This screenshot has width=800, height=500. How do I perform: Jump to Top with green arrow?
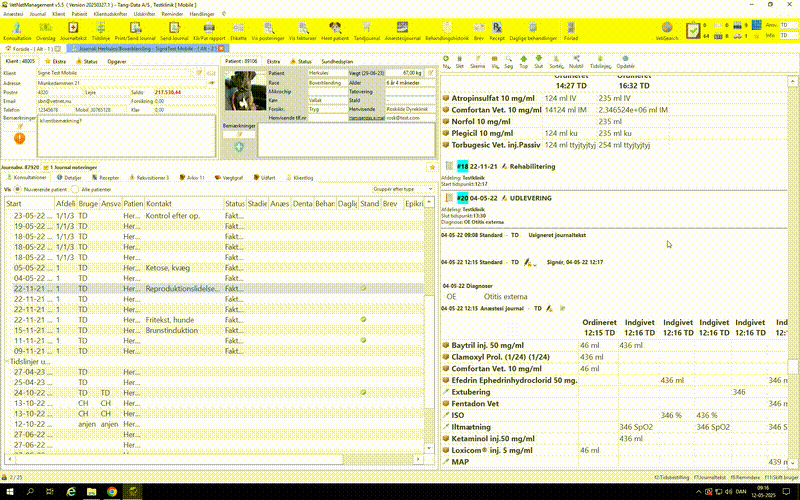coord(523,62)
